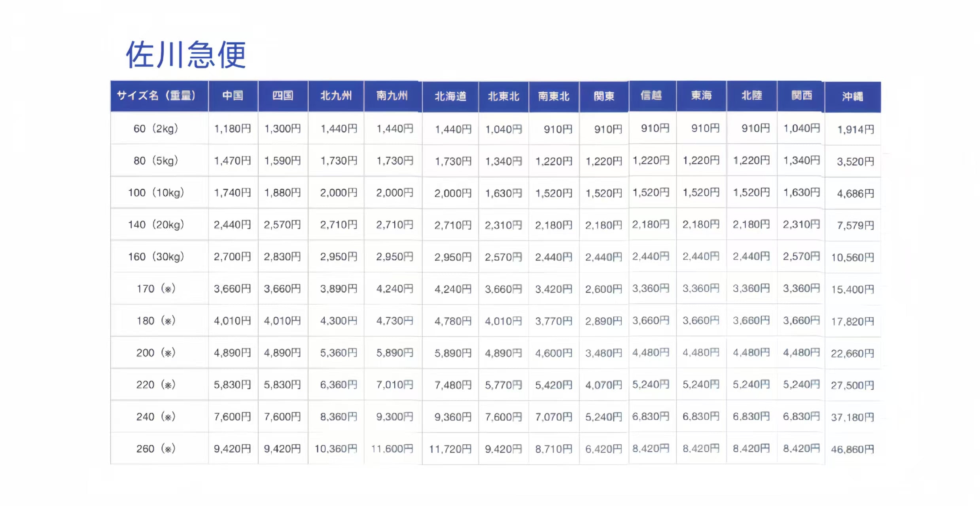Image resolution: width=980 pixels, height=506 pixels.
Task: Select the サイズ名（重量） header cell
Action: [156, 96]
